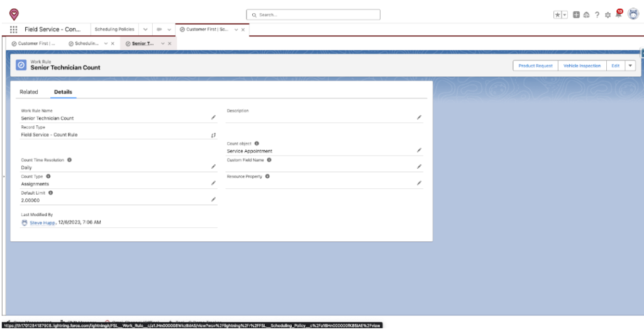Image resolution: width=644 pixels, height=330 pixels.
Task: Click the Vehicle Inspection button
Action: [582, 66]
